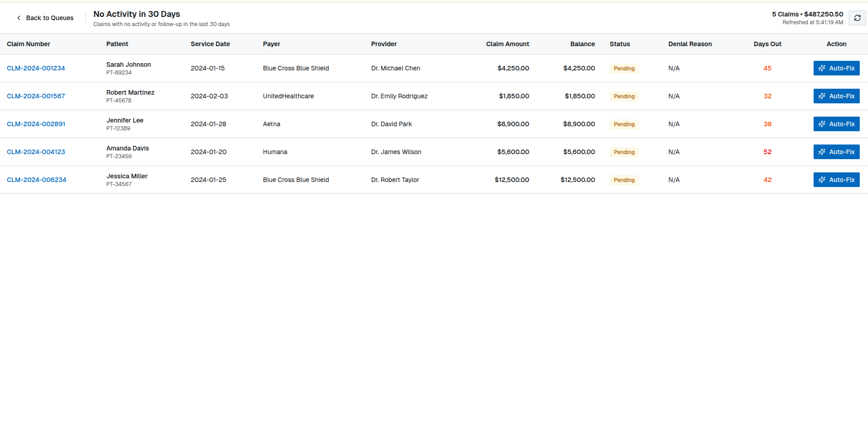
Task: Click Pending status badge for Jessica Miller
Action: tap(624, 180)
